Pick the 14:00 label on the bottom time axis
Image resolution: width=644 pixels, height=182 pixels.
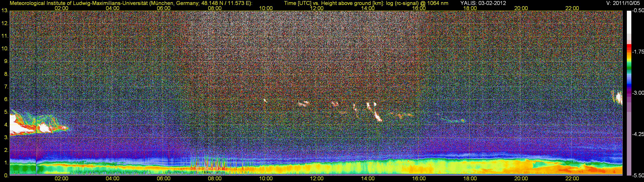point(368,179)
